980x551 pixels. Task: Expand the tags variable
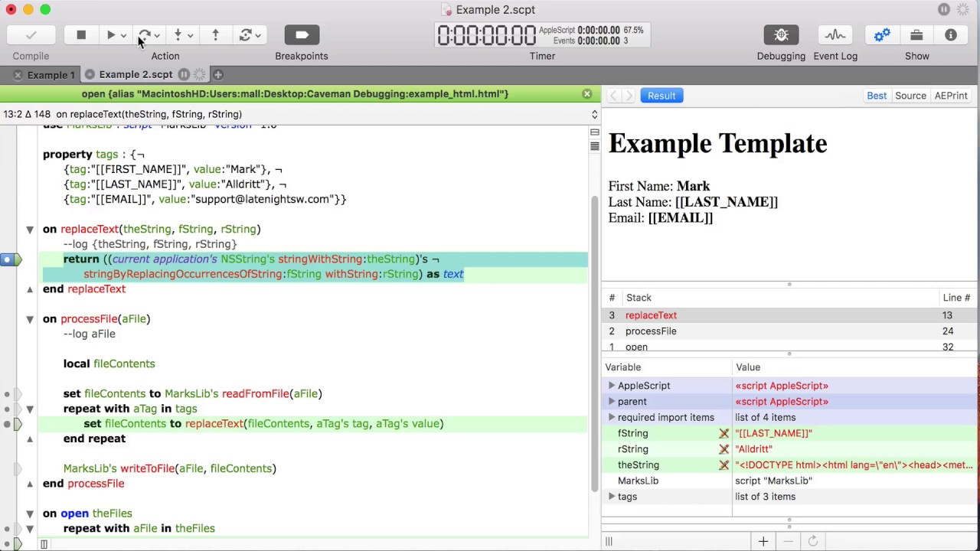coord(612,497)
